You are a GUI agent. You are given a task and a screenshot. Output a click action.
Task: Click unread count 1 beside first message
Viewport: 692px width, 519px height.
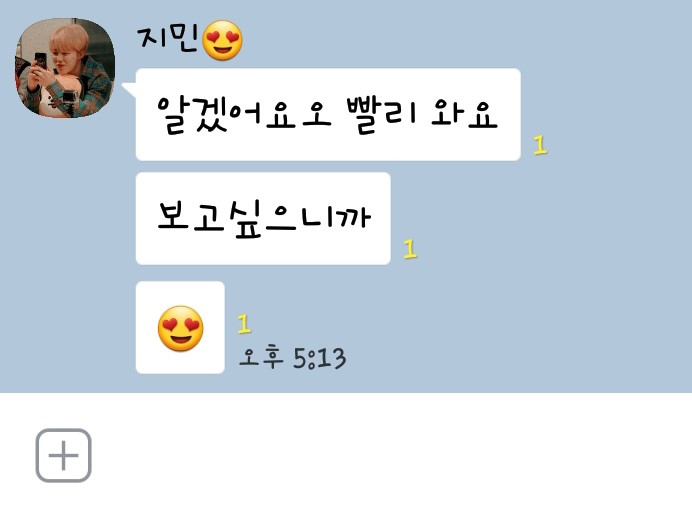click(540, 145)
